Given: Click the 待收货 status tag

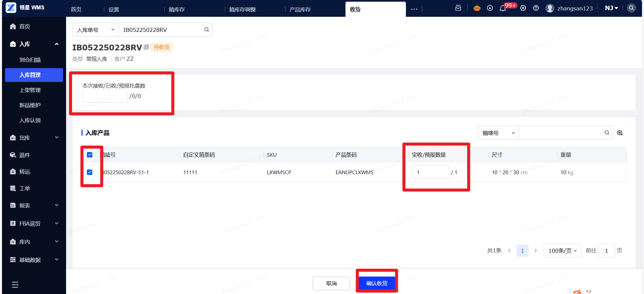Looking at the screenshot, I should click(162, 47).
